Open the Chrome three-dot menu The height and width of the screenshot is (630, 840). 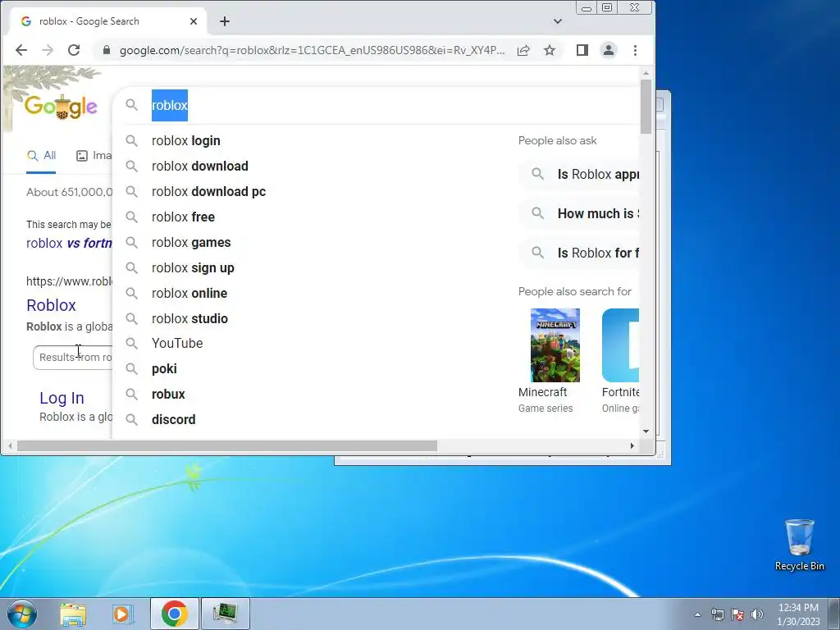[x=635, y=50]
